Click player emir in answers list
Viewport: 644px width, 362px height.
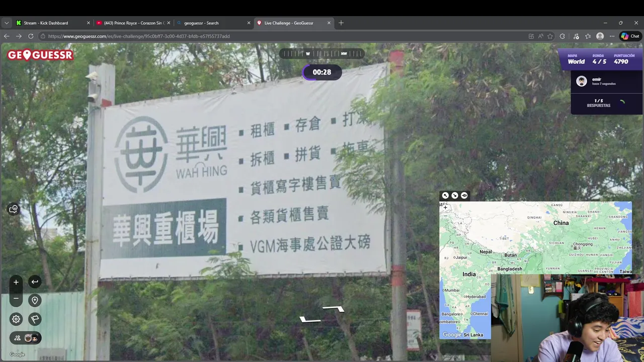click(606, 81)
